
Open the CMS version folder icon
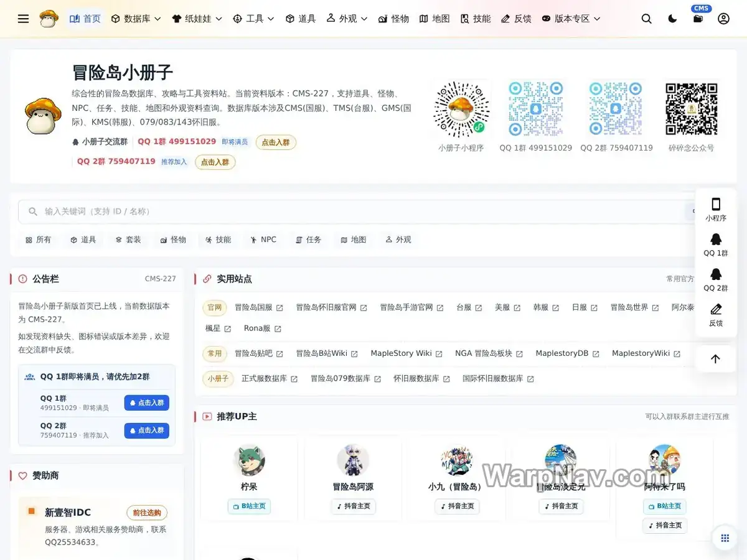click(x=698, y=19)
